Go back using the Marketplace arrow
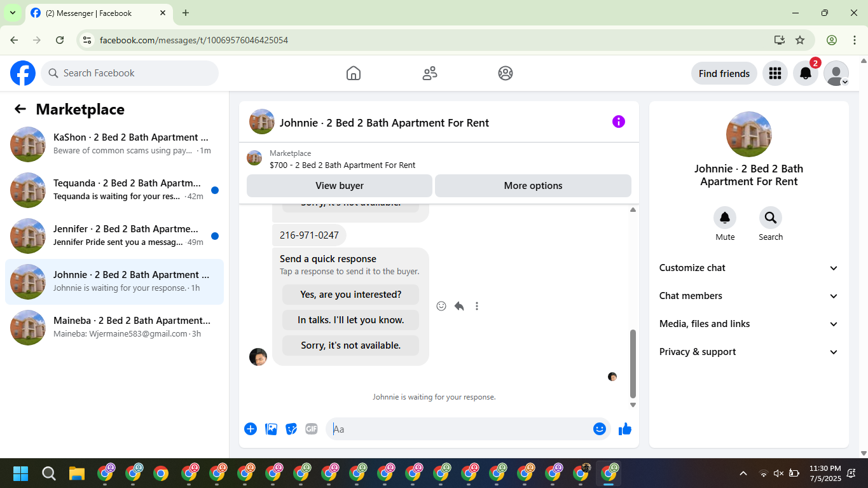Viewport: 868px width, 488px height. (20, 109)
